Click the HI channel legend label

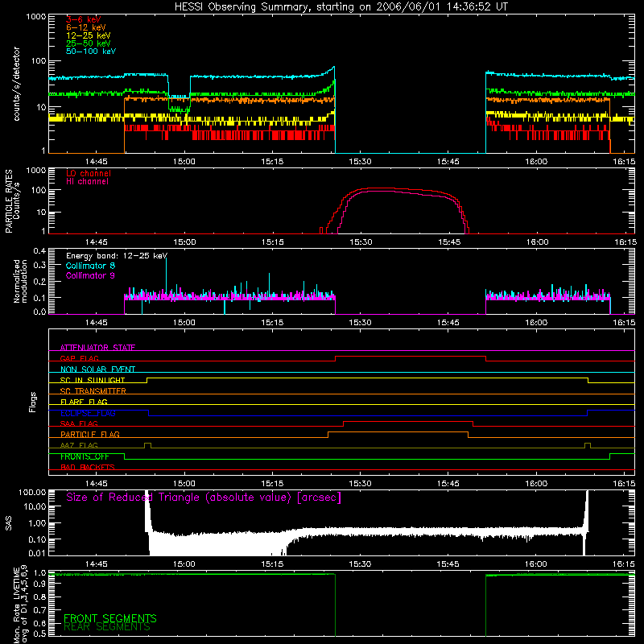[88, 182]
